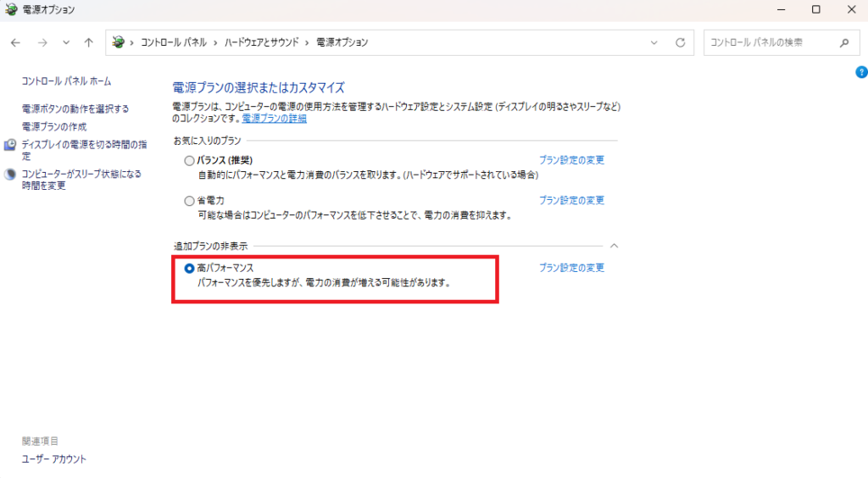Change plan settings for 省電力

click(572, 200)
